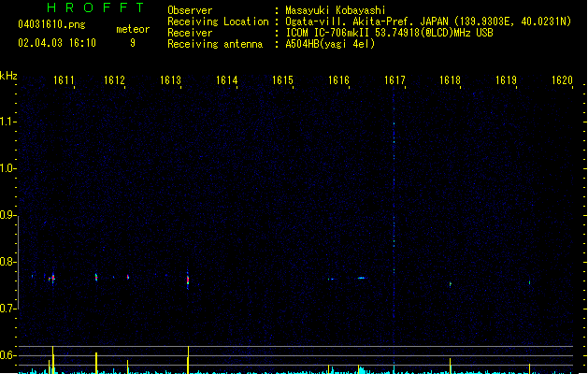Viewport: 588px width, 374px height.
Task: Click the Receiving Location label
Action: pyautogui.click(x=218, y=22)
